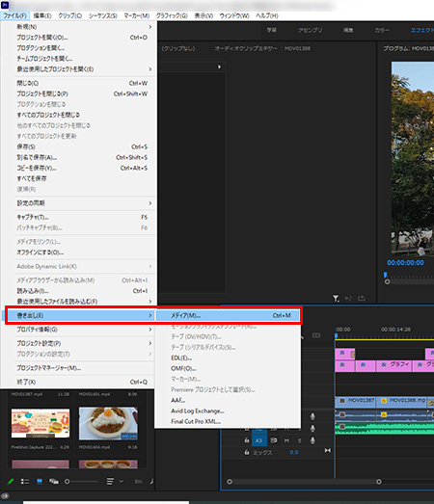
Task: Click the timeline zoom scrollbar right handle
Action: 379,482
